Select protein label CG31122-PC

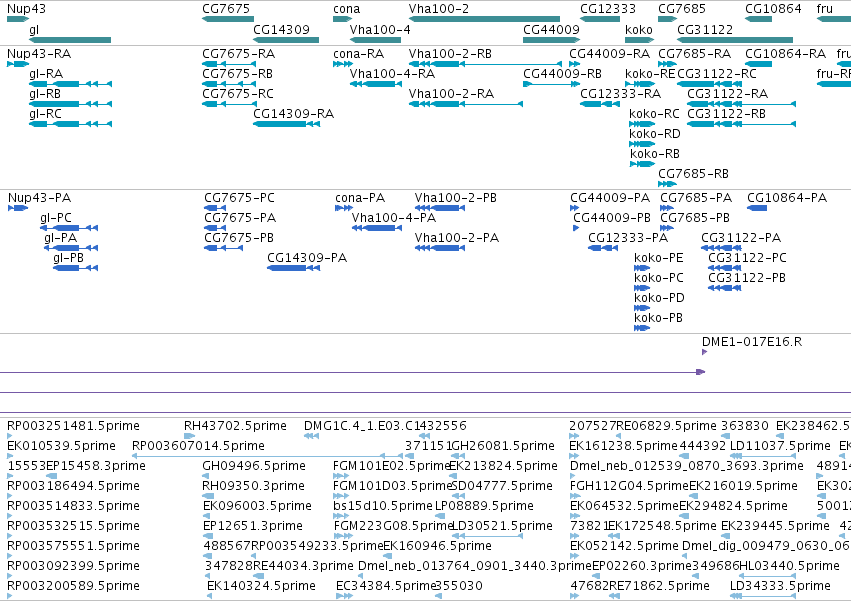pyautogui.click(x=747, y=258)
